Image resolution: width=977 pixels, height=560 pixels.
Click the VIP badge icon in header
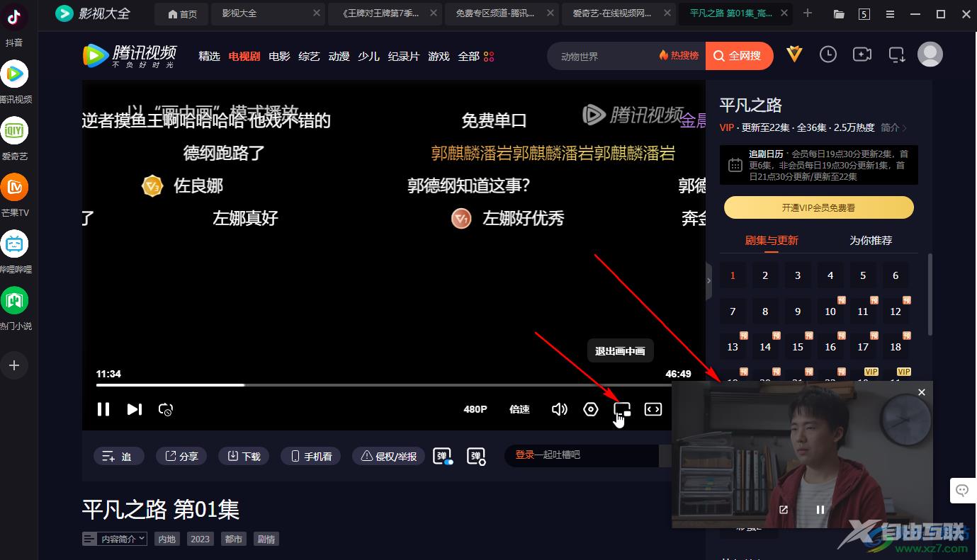tap(794, 55)
